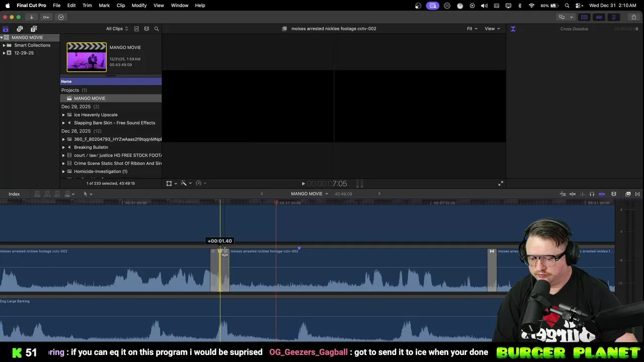Open the viewer View options dropdown
Screen dimensions: 644x362
(492, 29)
